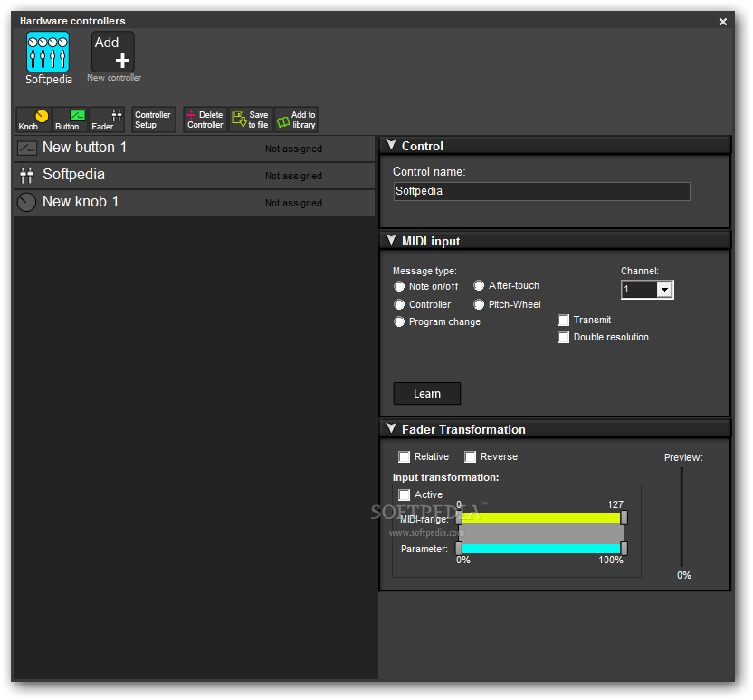Select Note on/off message type
The image size is (753, 700).
pyautogui.click(x=399, y=286)
